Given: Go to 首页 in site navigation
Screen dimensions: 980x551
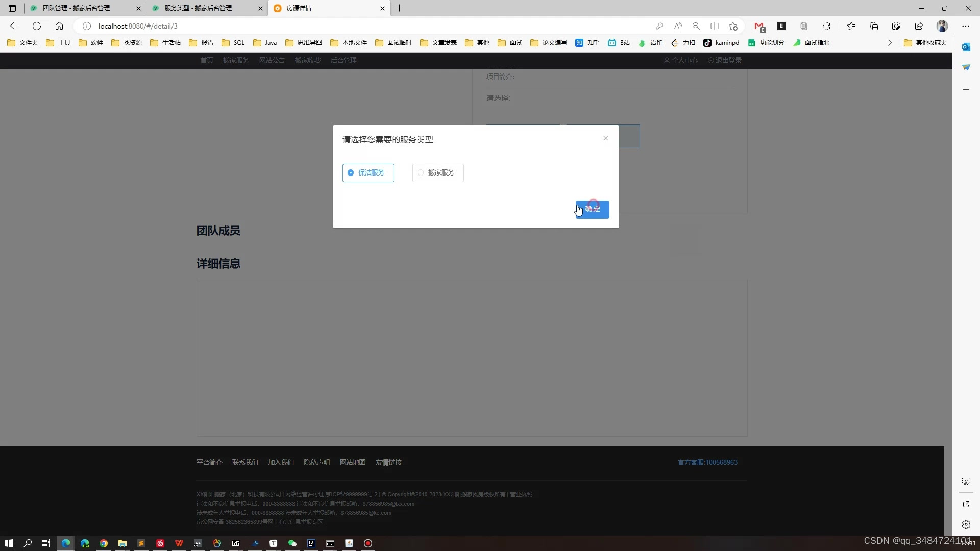Looking at the screenshot, I should (x=207, y=60).
